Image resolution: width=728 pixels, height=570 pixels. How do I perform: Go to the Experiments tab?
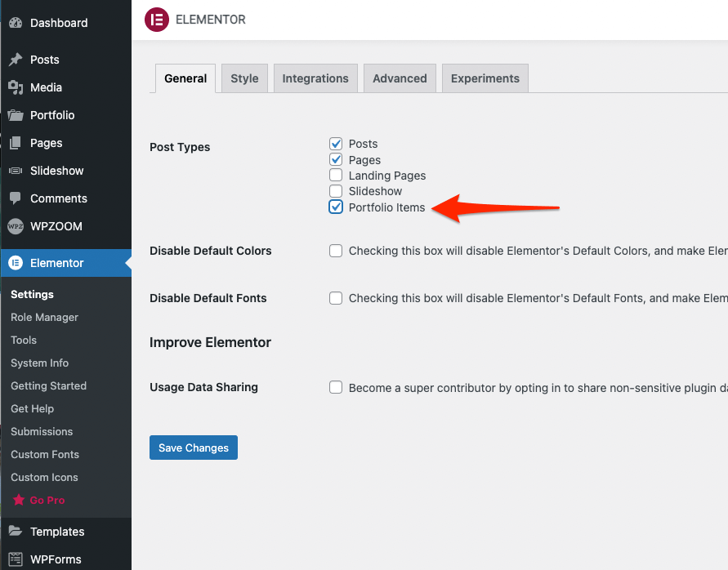(x=485, y=78)
